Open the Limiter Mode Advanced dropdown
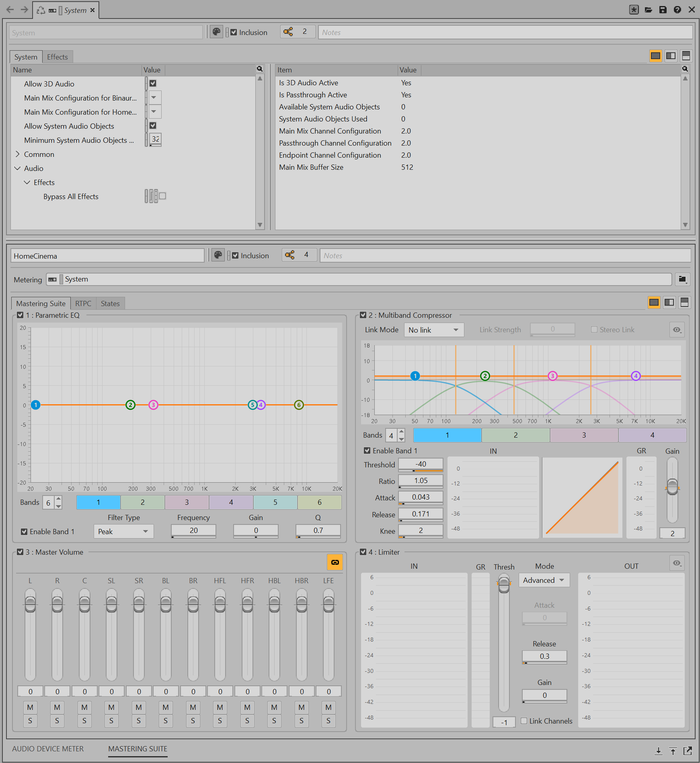Screen dimensions: 700x763 [544, 580]
